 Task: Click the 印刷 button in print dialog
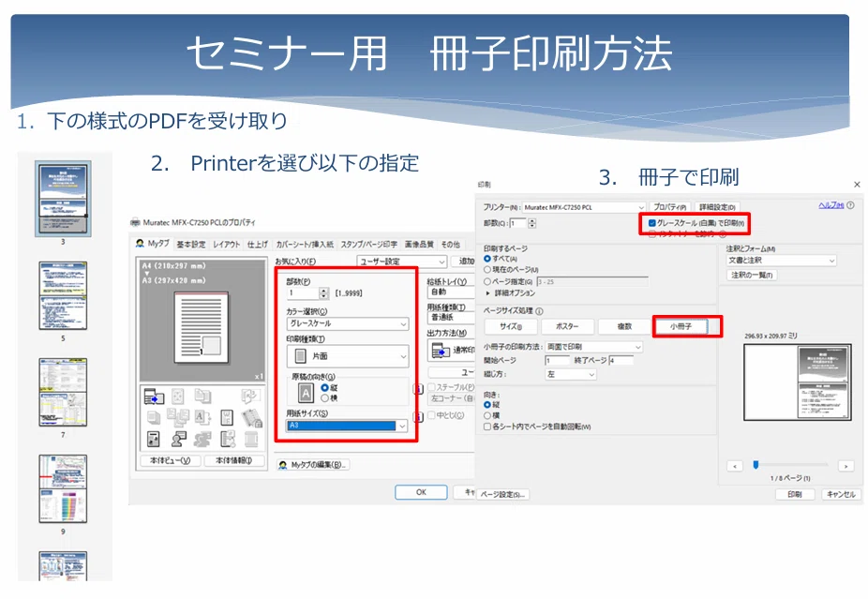click(795, 494)
